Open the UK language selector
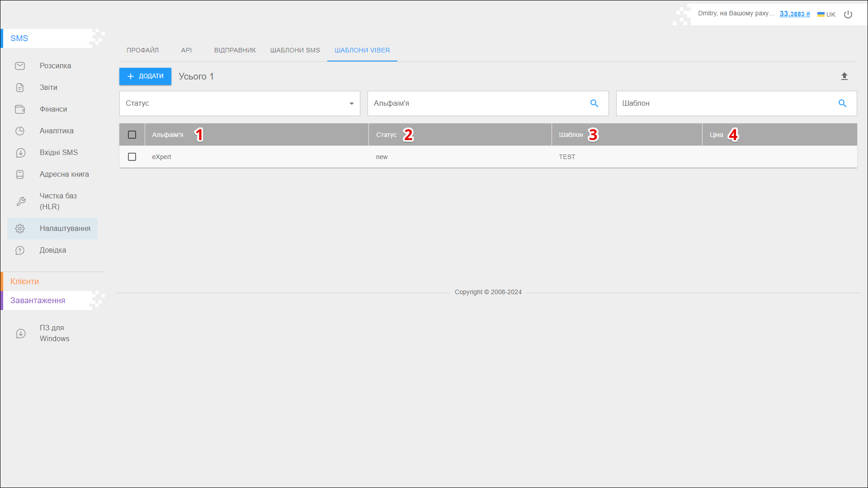868x488 pixels. [x=826, y=14]
